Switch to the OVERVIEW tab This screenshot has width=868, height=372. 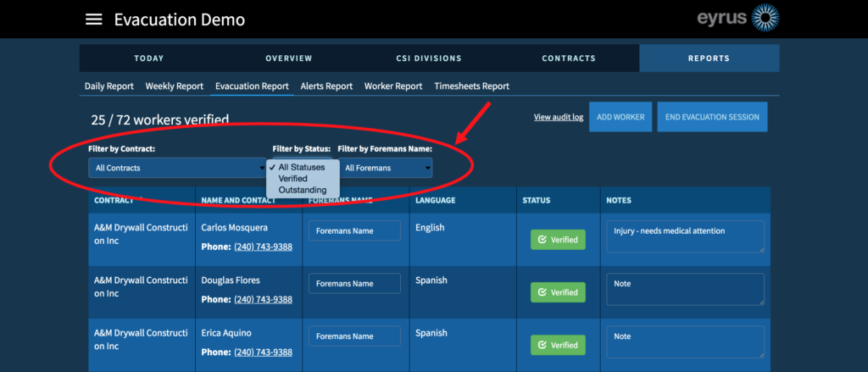288,58
